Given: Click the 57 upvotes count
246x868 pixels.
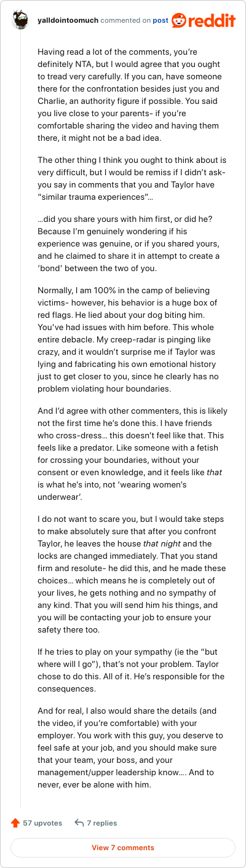Looking at the screenshot, I should (x=42, y=823).
